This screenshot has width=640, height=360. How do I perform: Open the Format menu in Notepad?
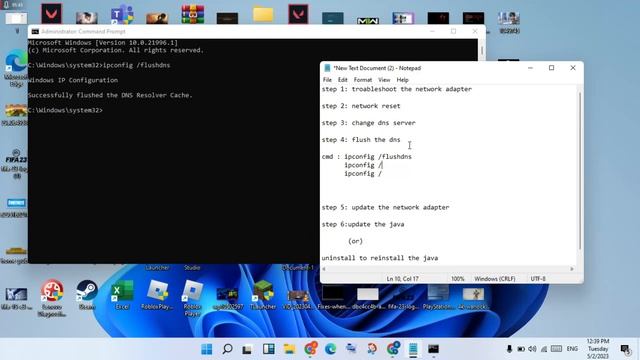click(363, 80)
